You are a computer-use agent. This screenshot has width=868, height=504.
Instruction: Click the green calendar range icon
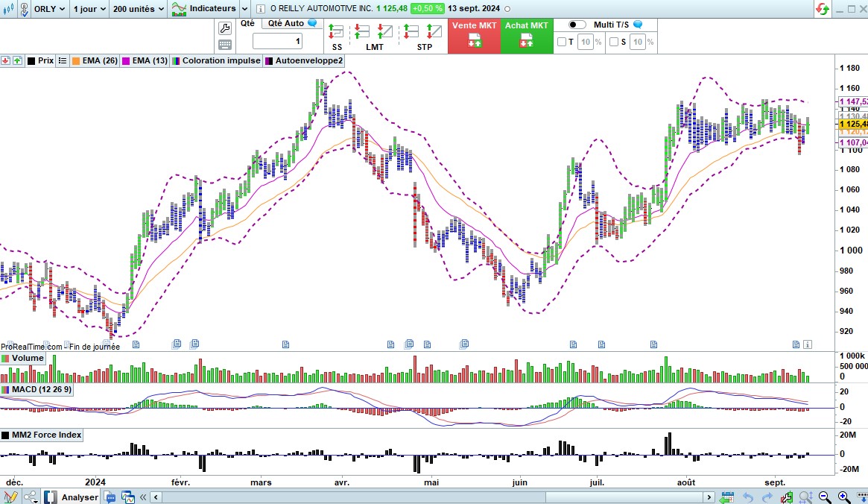727,497
